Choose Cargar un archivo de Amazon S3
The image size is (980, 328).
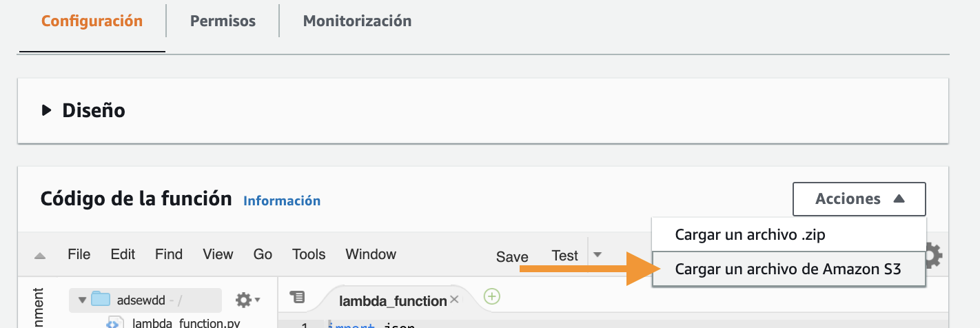coord(789,269)
